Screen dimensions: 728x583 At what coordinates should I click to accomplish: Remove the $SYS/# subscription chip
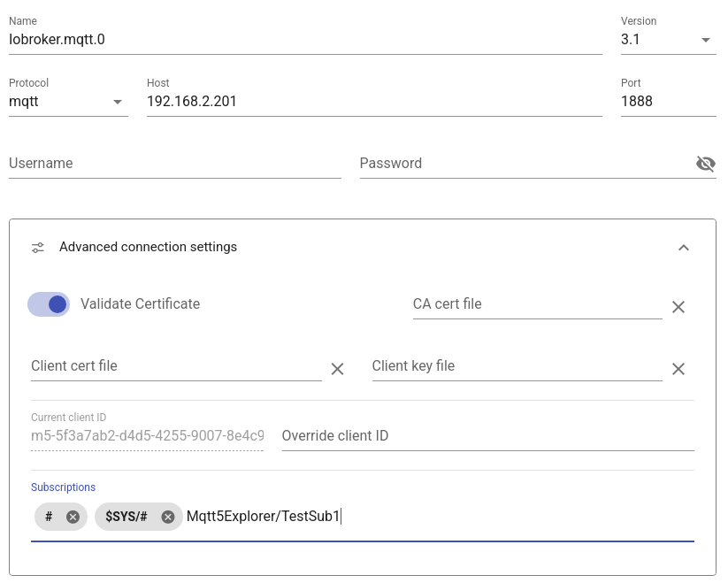(167, 517)
